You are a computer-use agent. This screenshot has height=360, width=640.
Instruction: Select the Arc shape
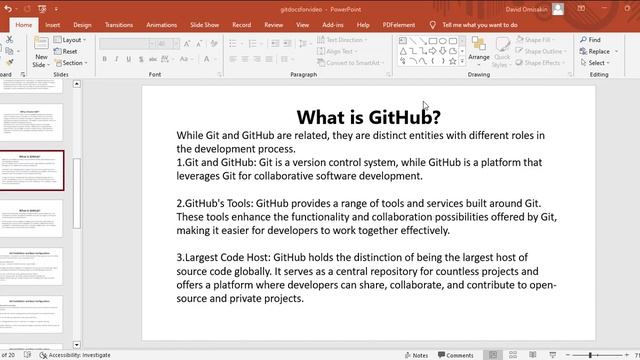(413, 61)
